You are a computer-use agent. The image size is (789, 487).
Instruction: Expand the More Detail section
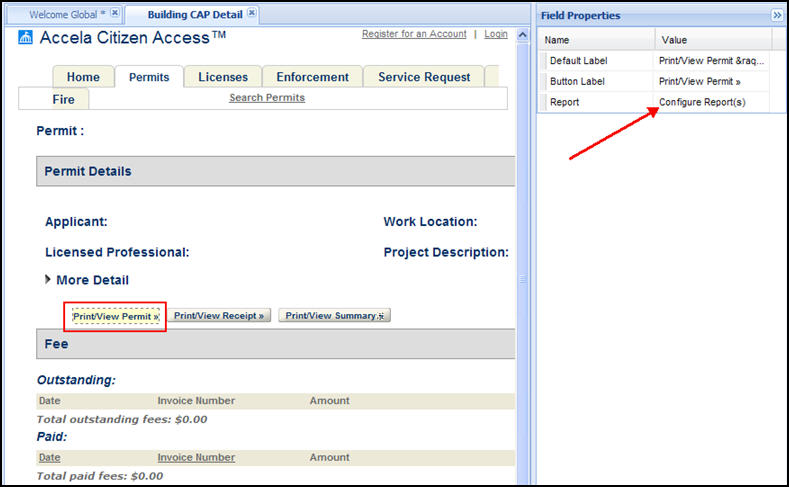50,280
